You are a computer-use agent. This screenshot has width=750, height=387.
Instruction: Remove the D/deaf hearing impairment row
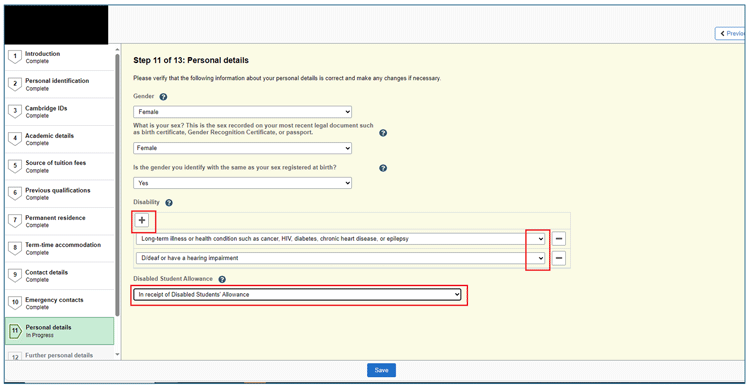tap(559, 258)
